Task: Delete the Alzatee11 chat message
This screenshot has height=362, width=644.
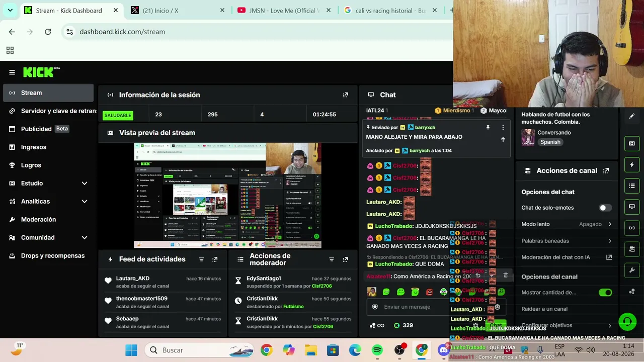Action: [x=506, y=276]
